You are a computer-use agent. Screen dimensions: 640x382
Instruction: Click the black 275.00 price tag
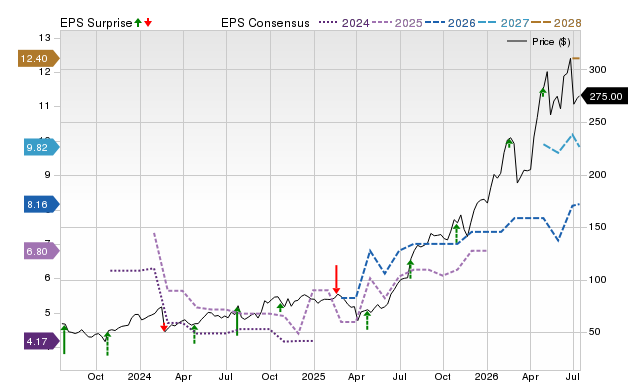(x=604, y=96)
